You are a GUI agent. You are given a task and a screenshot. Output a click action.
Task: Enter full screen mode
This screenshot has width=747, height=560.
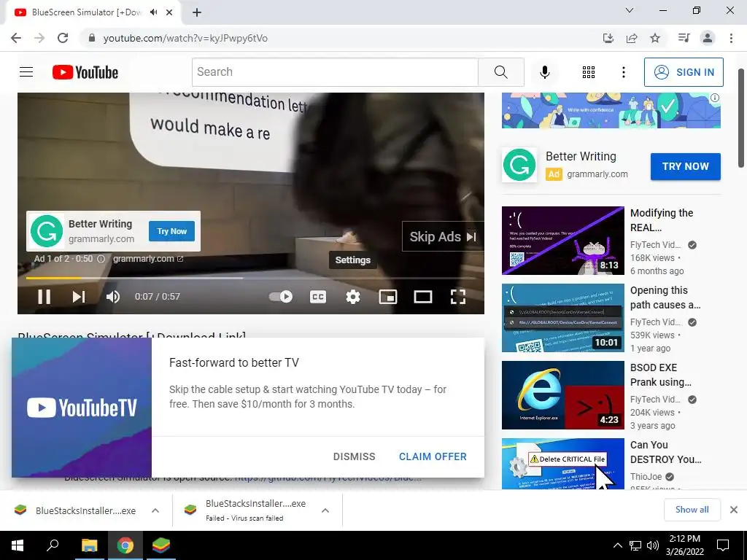(458, 297)
